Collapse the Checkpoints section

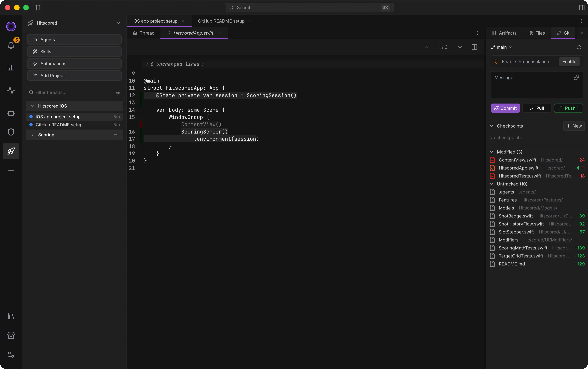click(x=492, y=126)
